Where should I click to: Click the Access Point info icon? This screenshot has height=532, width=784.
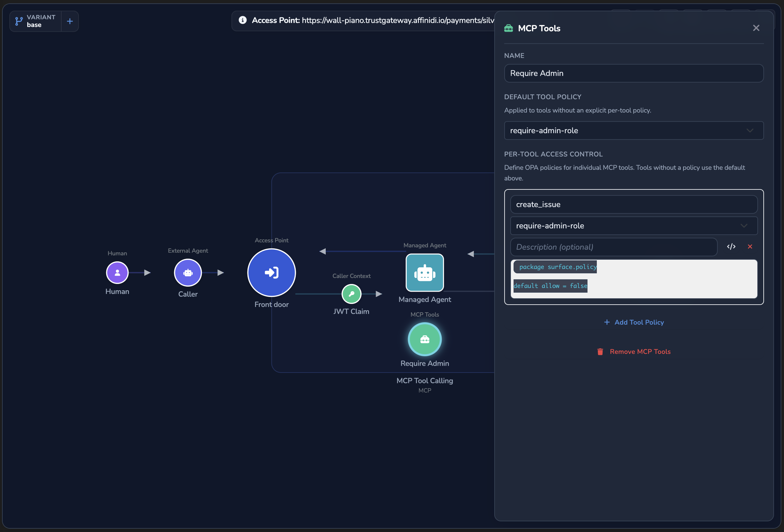[242, 20]
